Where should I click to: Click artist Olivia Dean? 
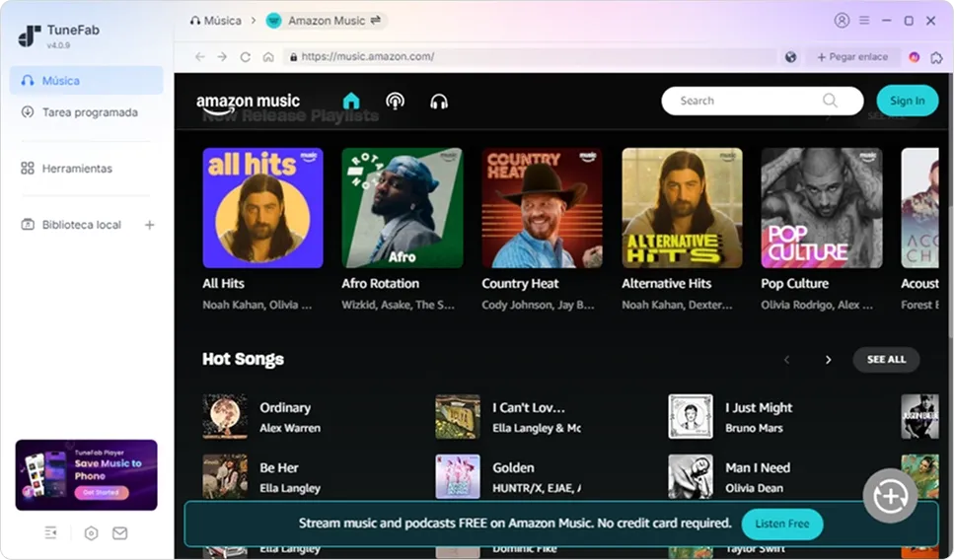pyautogui.click(x=754, y=488)
